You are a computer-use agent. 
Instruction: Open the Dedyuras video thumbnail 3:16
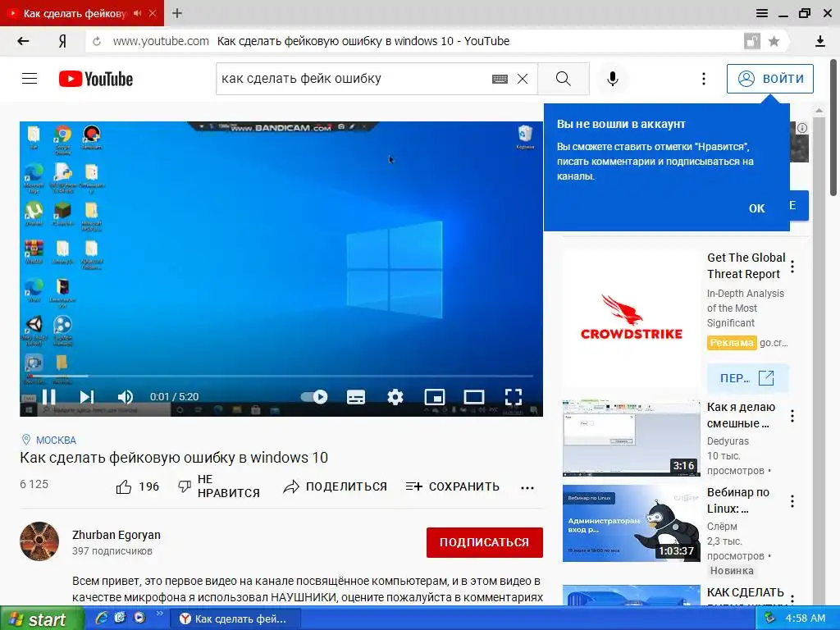tap(631, 438)
